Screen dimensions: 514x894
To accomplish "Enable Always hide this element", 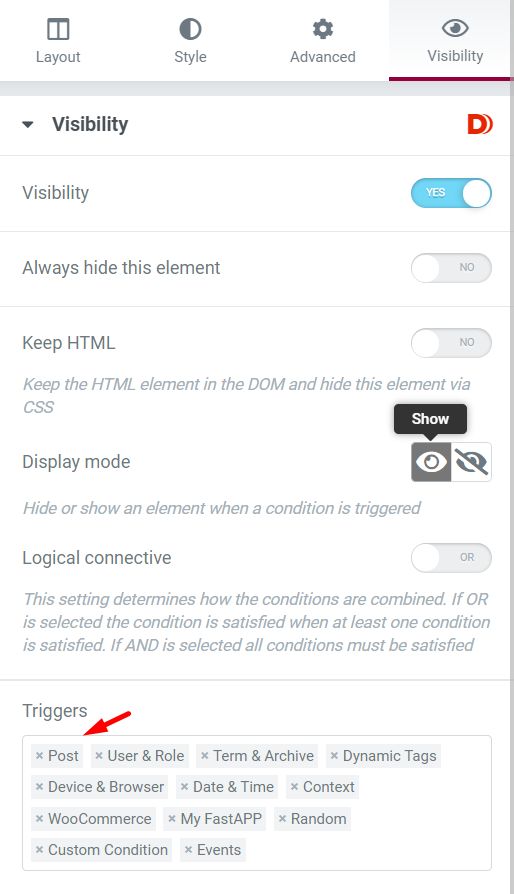I will [451, 267].
